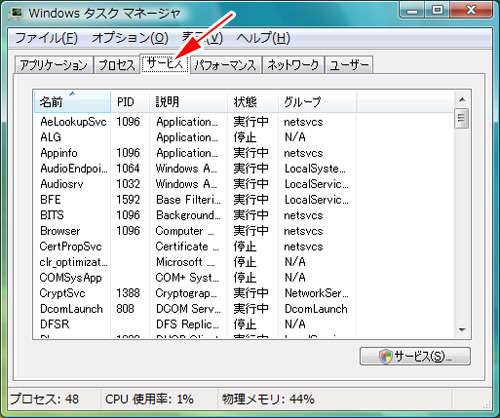Screen dimensions: 500x418
Task: Select the CryptSvc service row
Action: 195,293
